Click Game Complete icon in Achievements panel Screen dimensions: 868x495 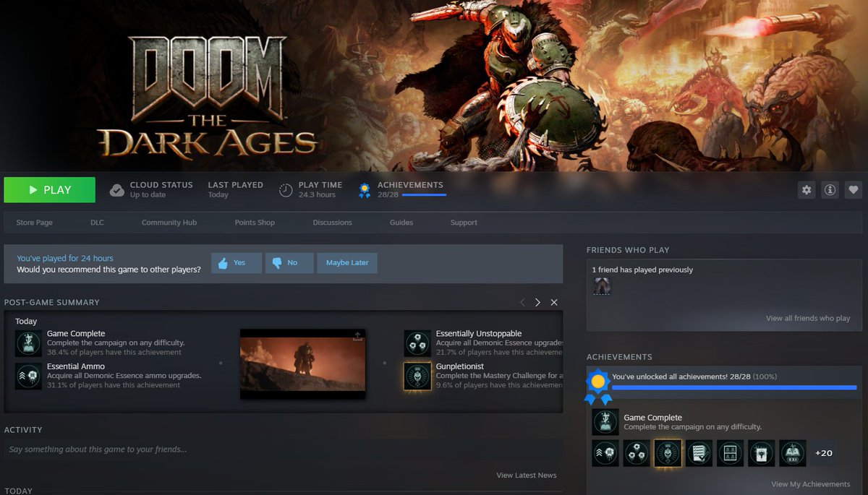pos(605,422)
